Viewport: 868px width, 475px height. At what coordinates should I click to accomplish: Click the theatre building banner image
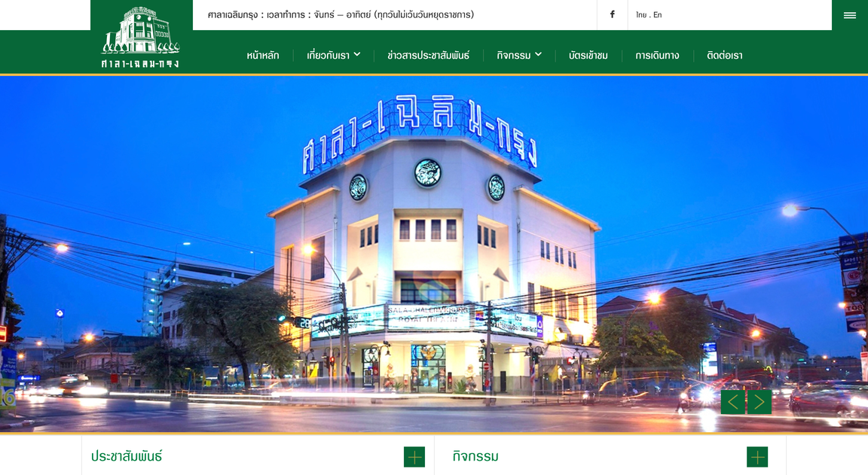tap(434, 256)
